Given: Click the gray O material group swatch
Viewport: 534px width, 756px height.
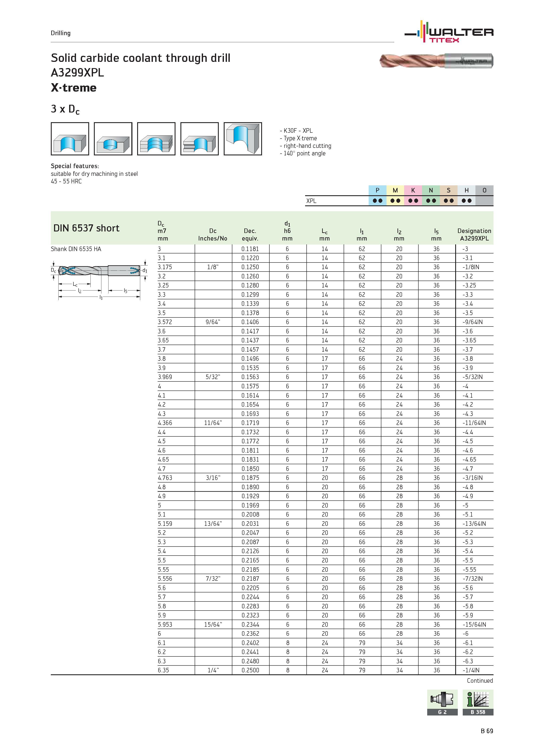Looking at the screenshot, I should click(484, 190).
